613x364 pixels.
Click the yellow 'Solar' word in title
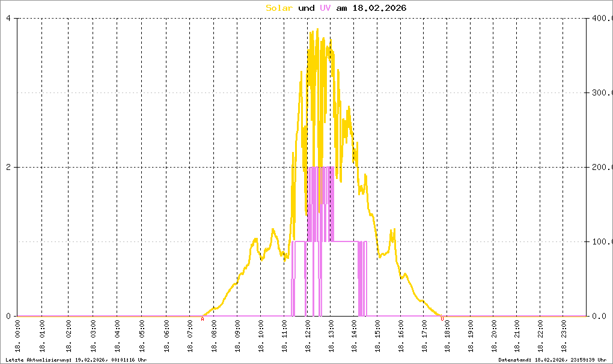280,8
